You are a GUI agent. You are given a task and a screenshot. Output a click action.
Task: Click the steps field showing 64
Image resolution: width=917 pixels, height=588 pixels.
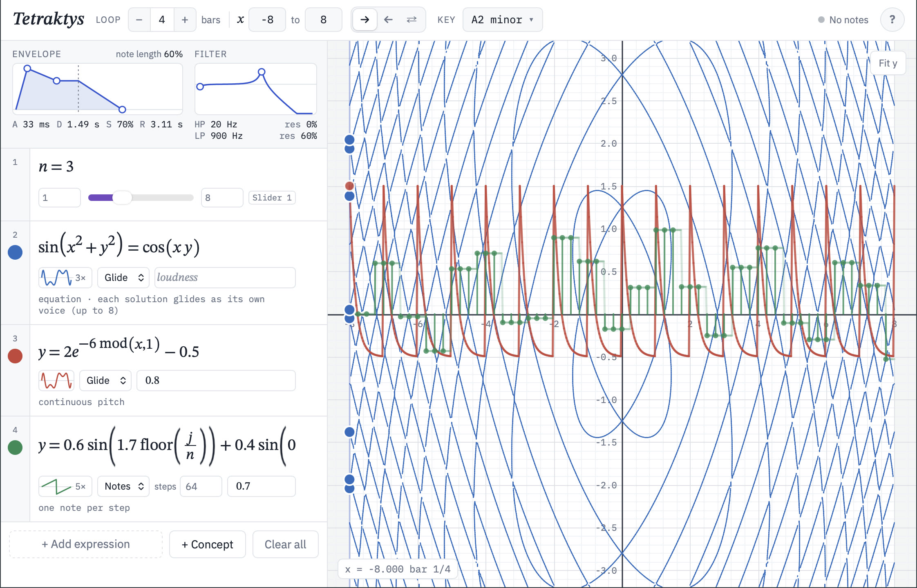pyautogui.click(x=201, y=486)
